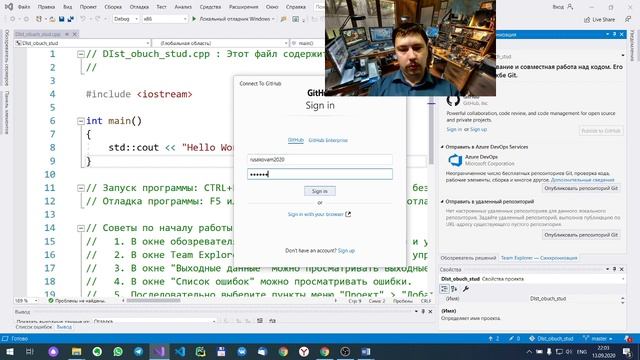Open the Debug configuration dropdown
This screenshot has width=640, height=360.
[x=126, y=19]
